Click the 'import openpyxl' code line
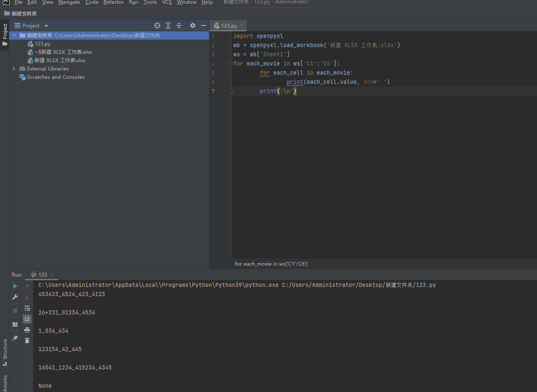537x392 pixels. (x=258, y=36)
